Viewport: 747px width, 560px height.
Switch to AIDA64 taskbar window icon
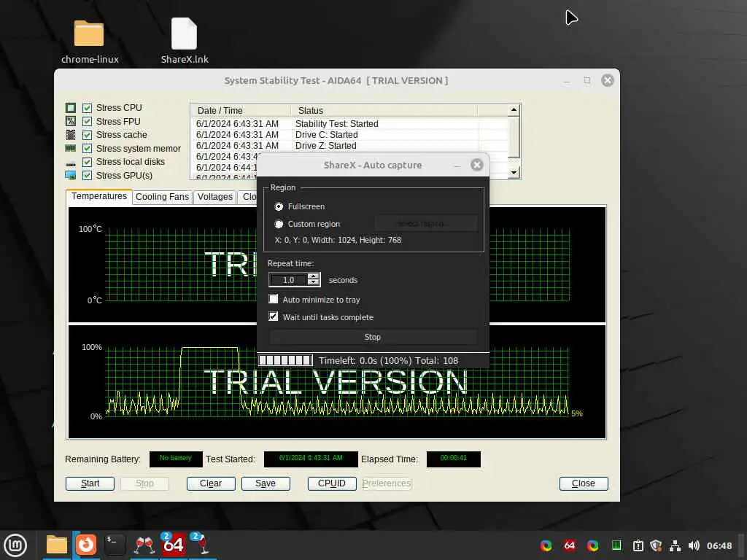[173, 545]
